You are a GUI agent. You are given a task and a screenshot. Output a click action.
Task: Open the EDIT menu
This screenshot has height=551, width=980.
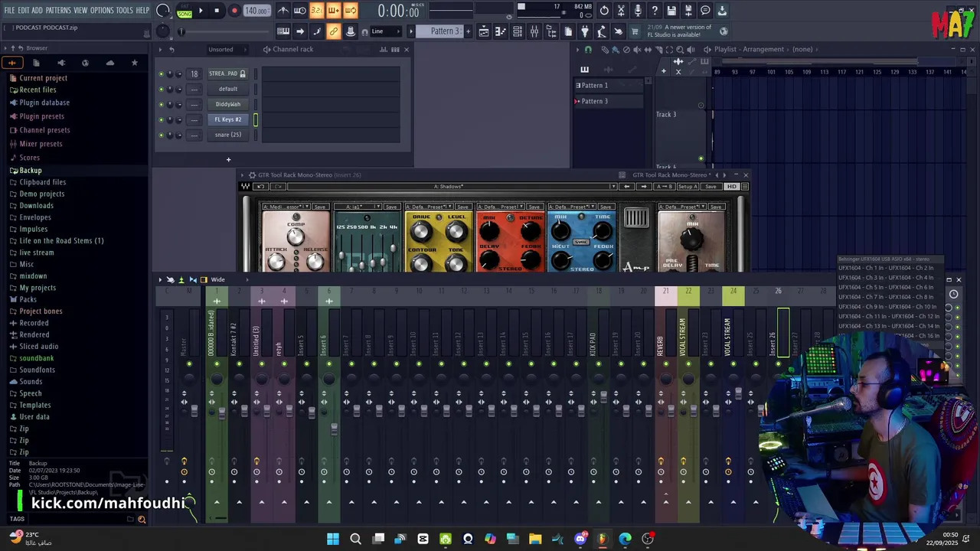point(23,10)
